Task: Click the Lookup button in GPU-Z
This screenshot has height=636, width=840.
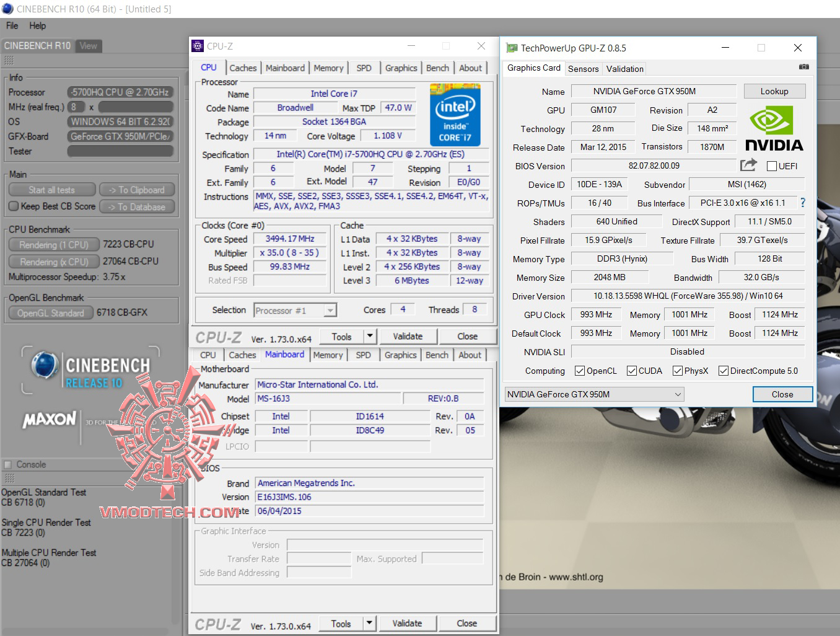Action: click(774, 91)
